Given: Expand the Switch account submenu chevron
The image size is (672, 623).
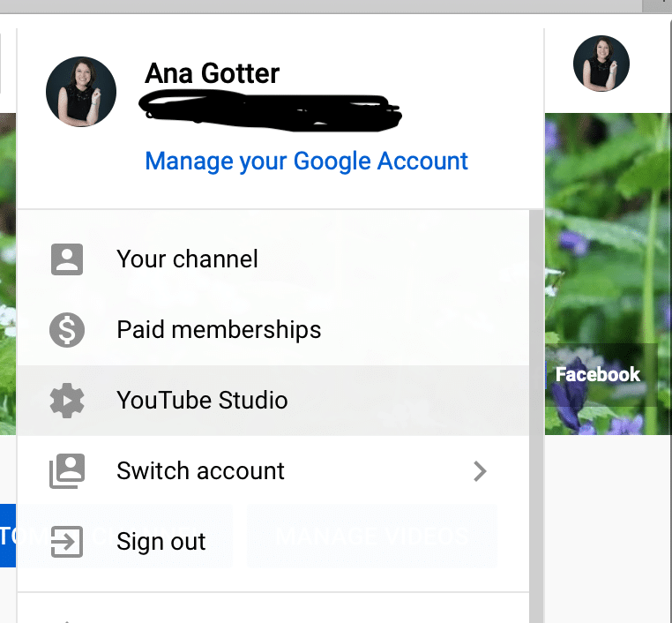Looking at the screenshot, I should (480, 471).
